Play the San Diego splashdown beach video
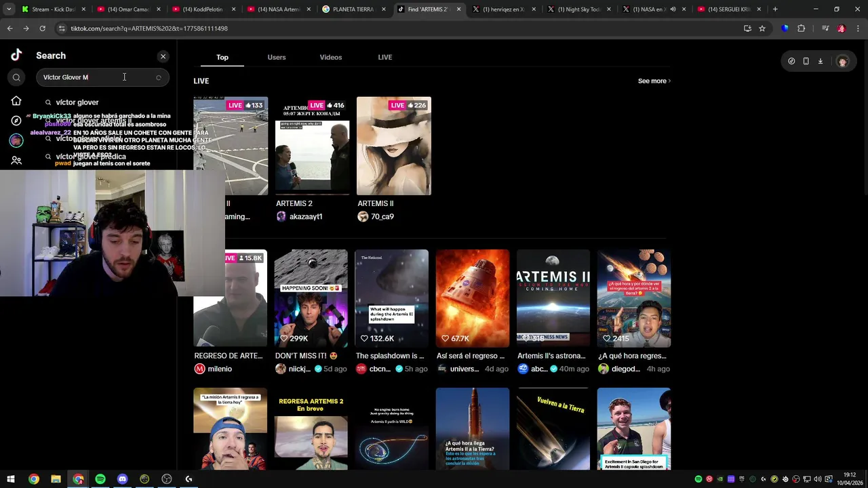868x488 pixels. [634, 429]
